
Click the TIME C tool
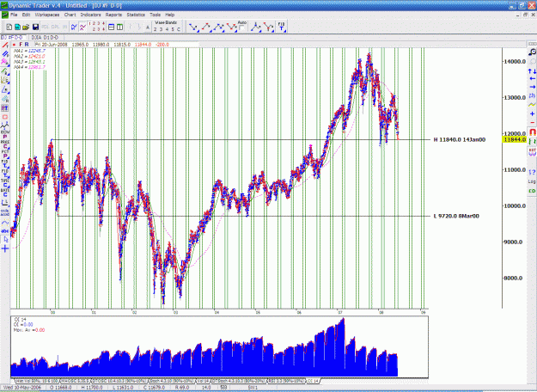(x=5, y=183)
